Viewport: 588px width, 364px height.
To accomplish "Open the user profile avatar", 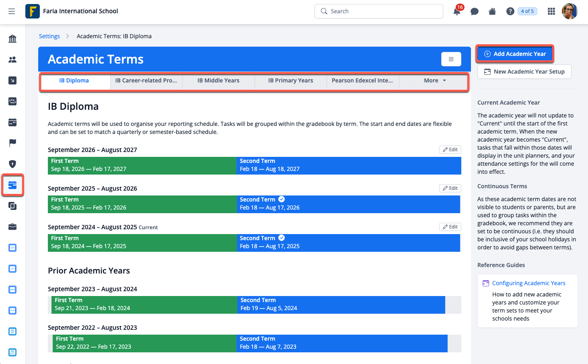I will pos(569,11).
